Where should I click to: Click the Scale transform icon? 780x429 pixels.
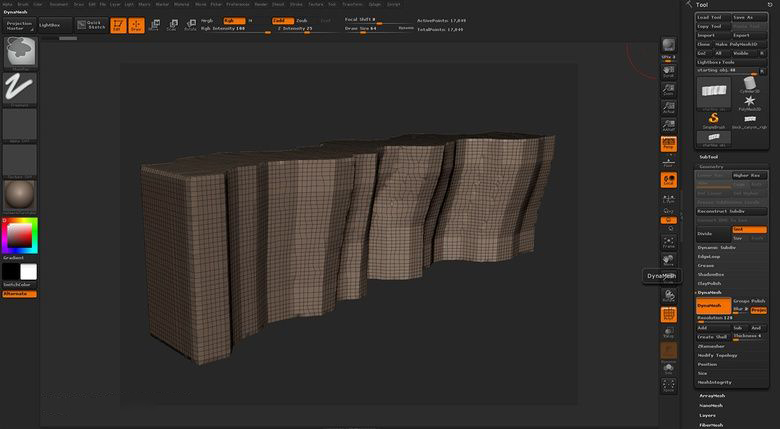172,24
